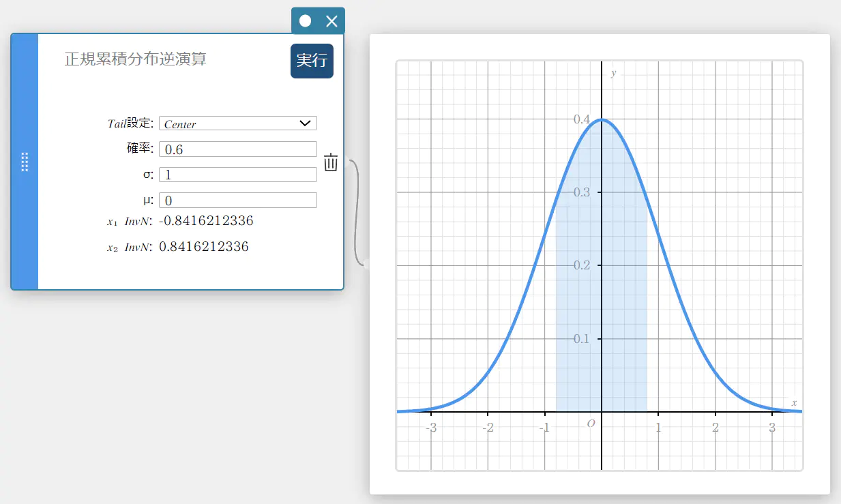Screen dimensions: 841x504
Task: Click the 正規累積分布逆演算 title text
Action: click(x=135, y=59)
